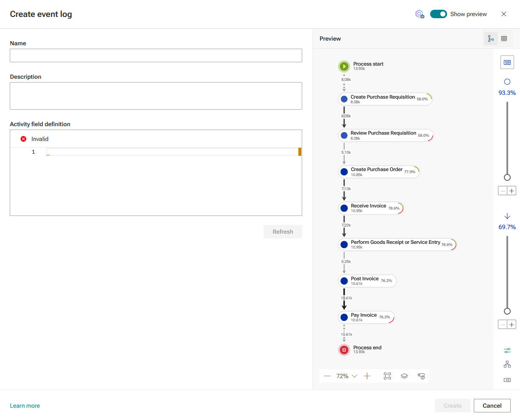Click the 69.7% paths percentage text
This screenshot has height=420, width=520.
pyautogui.click(x=507, y=227)
